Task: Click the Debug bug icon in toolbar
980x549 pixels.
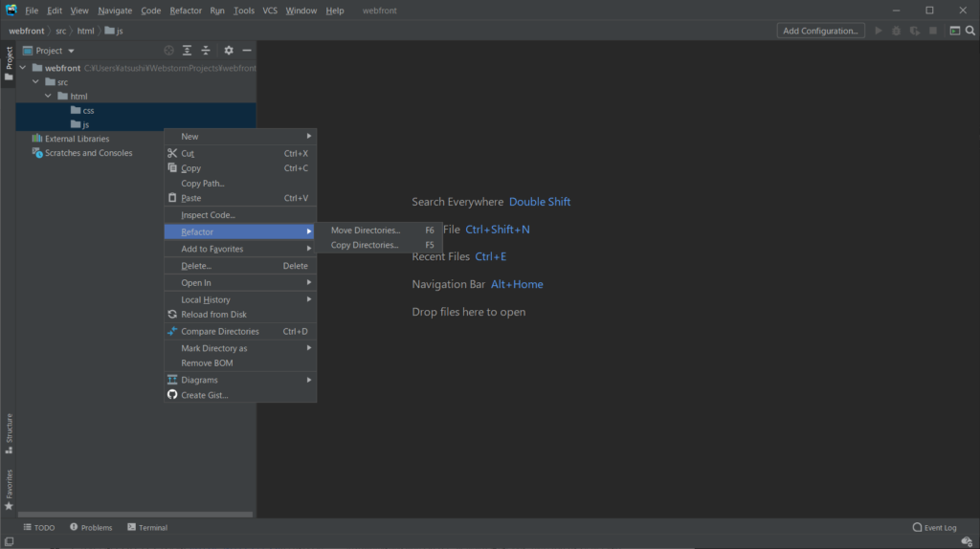Action: point(896,31)
